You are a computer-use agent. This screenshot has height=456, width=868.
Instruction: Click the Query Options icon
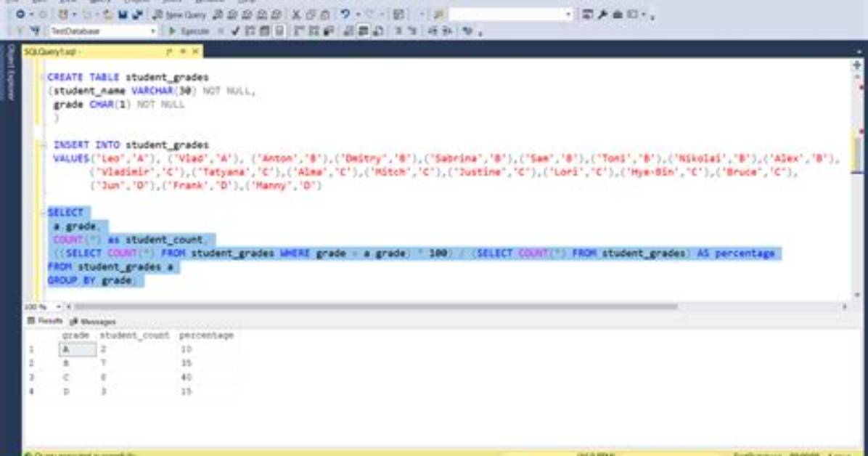pyautogui.click(x=265, y=31)
